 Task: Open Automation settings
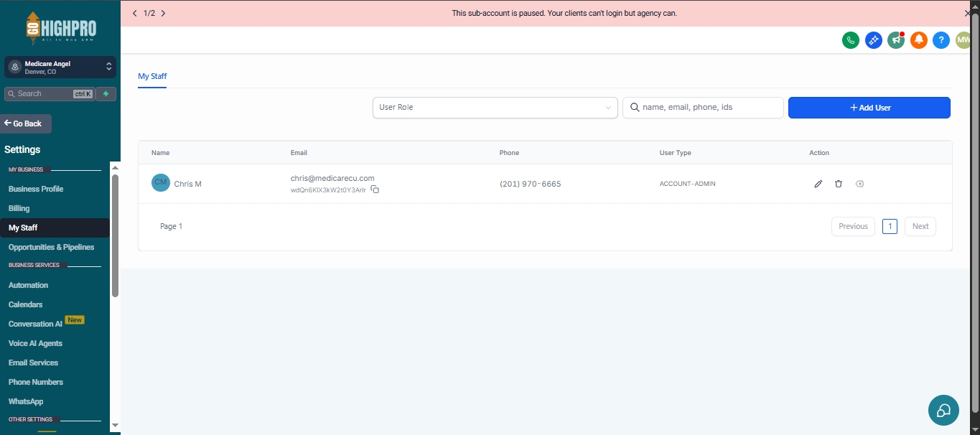[x=28, y=285]
